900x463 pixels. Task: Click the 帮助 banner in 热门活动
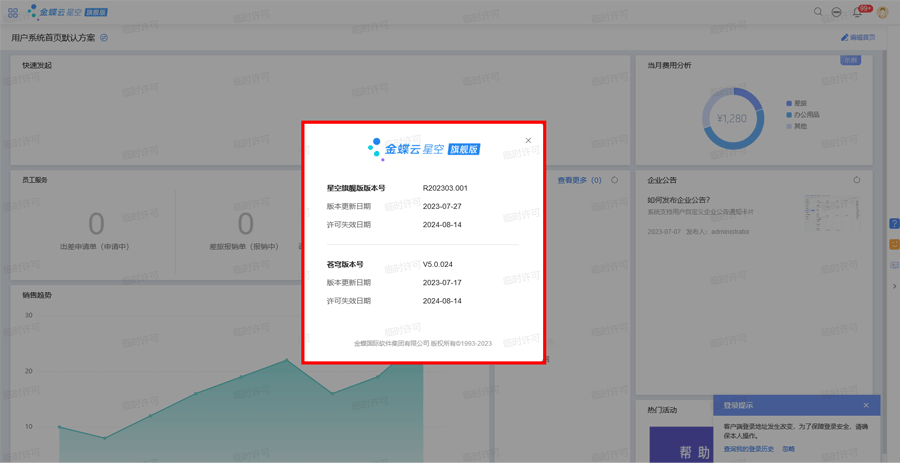point(681,444)
